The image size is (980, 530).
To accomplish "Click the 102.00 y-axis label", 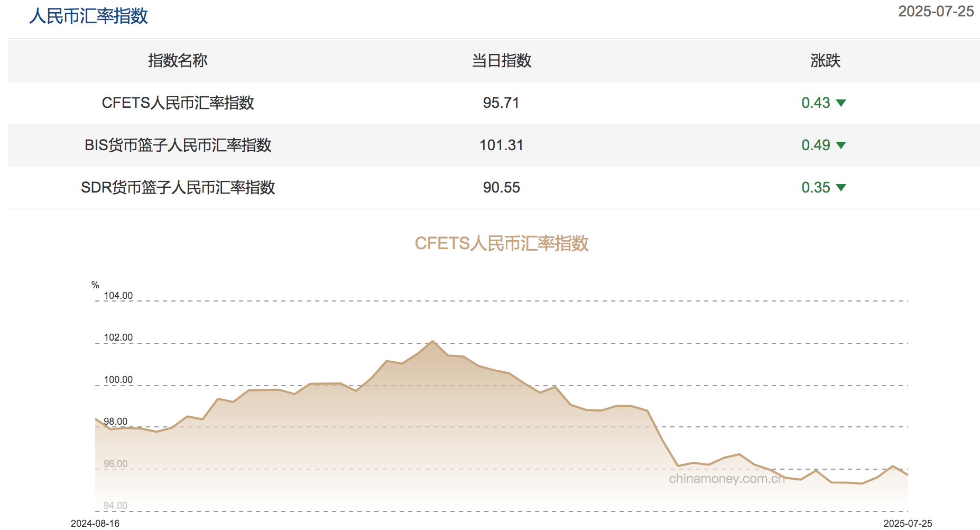I will click(118, 337).
